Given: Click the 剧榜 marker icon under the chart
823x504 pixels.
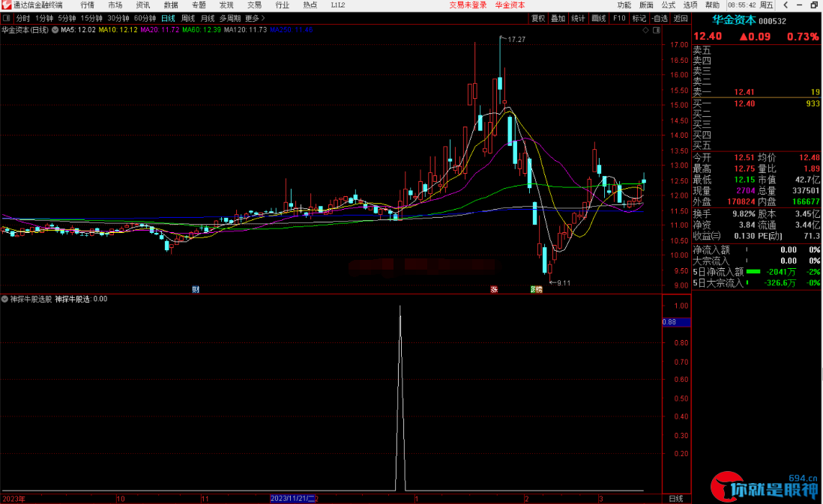Looking at the screenshot, I should pos(536,289).
